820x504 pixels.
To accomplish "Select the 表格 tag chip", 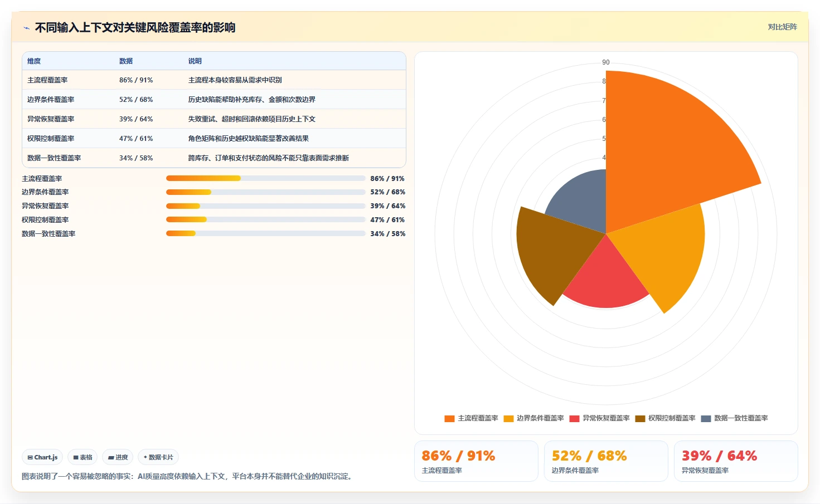I will [x=83, y=457].
